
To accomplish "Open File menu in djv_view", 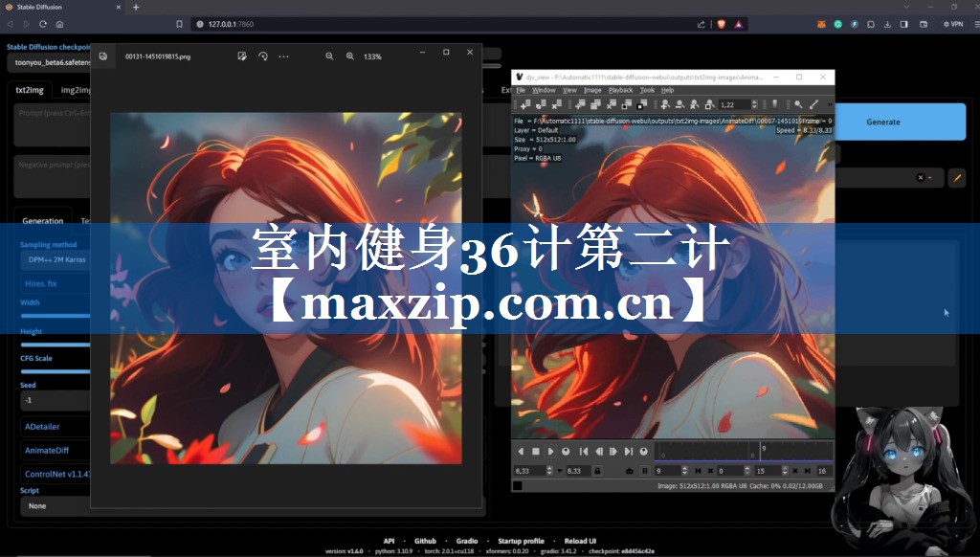I will coord(521,90).
